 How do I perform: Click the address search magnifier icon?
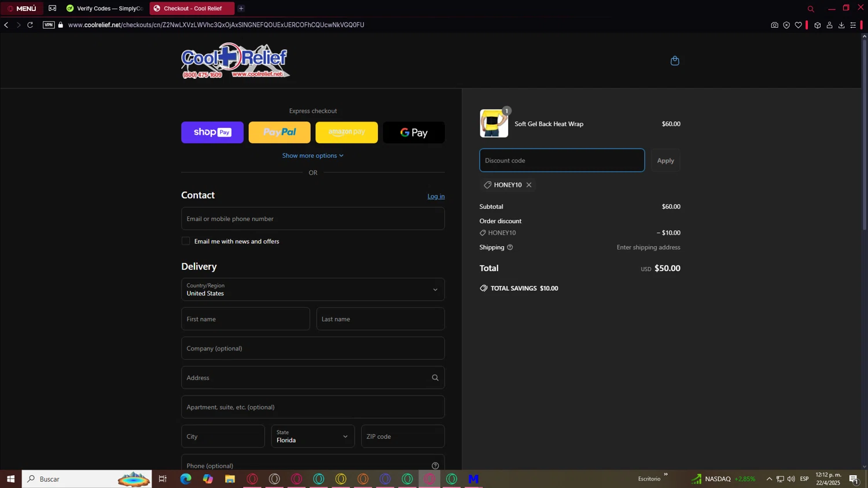435,378
